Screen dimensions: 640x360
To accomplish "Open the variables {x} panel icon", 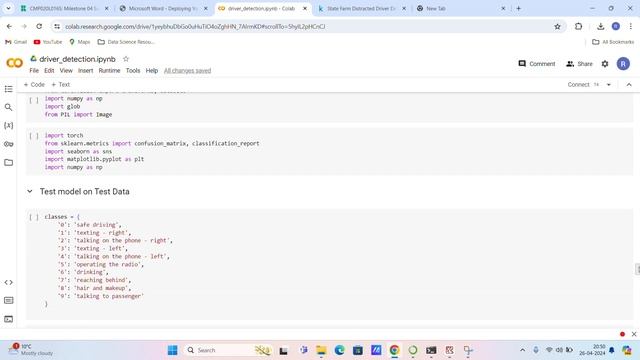I will [9, 125].
